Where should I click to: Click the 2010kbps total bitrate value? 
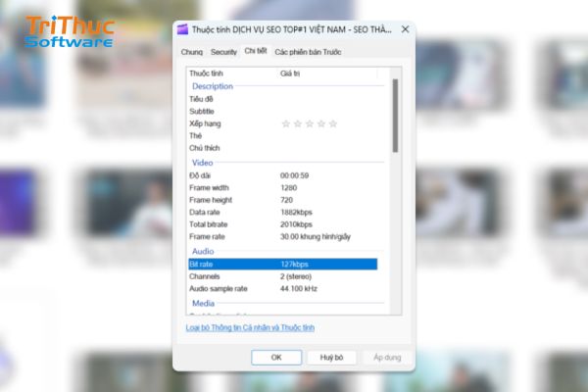point(296,224)
